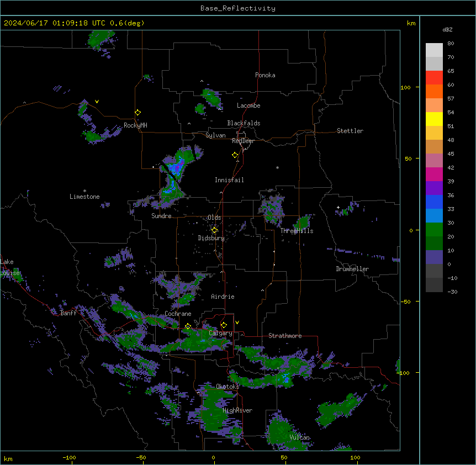
Task: Click the Lacombe city label
Action: click(248, 105)
